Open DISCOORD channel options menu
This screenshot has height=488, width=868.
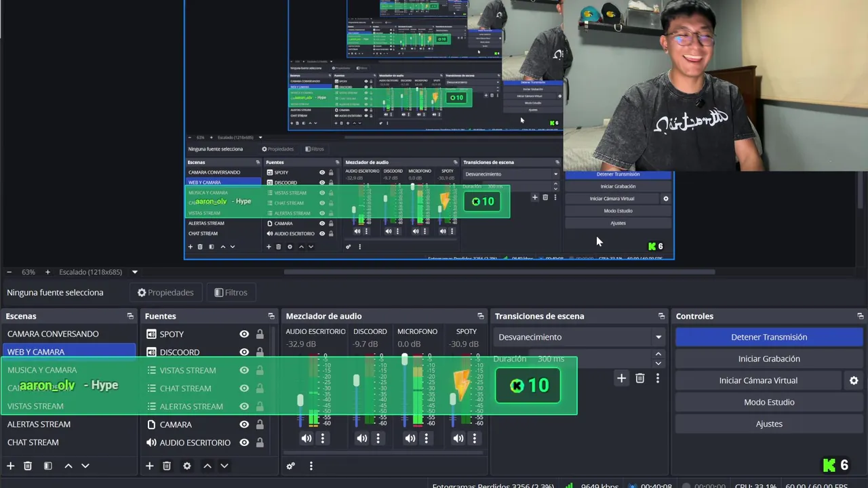pyautogui.click(x=378, y=439)
